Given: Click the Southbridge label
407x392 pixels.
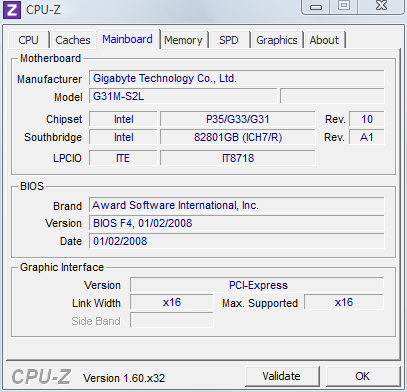Looking at the screenshot, I should click(53, 137).
